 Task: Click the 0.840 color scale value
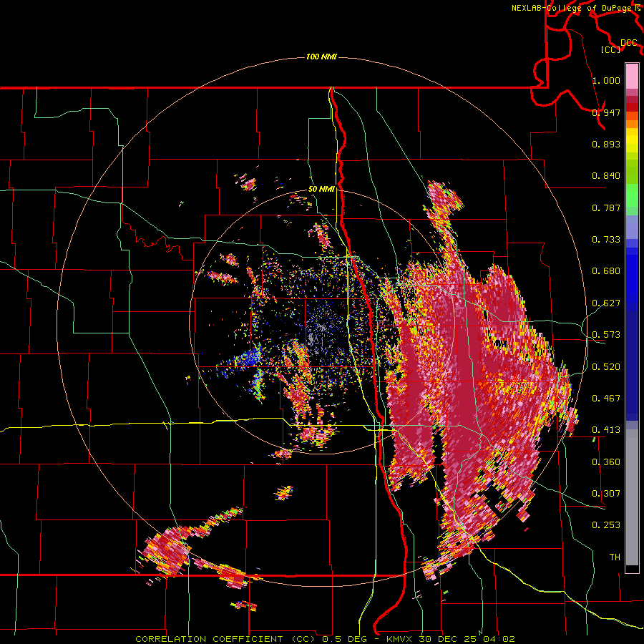[x=606, y=176]
